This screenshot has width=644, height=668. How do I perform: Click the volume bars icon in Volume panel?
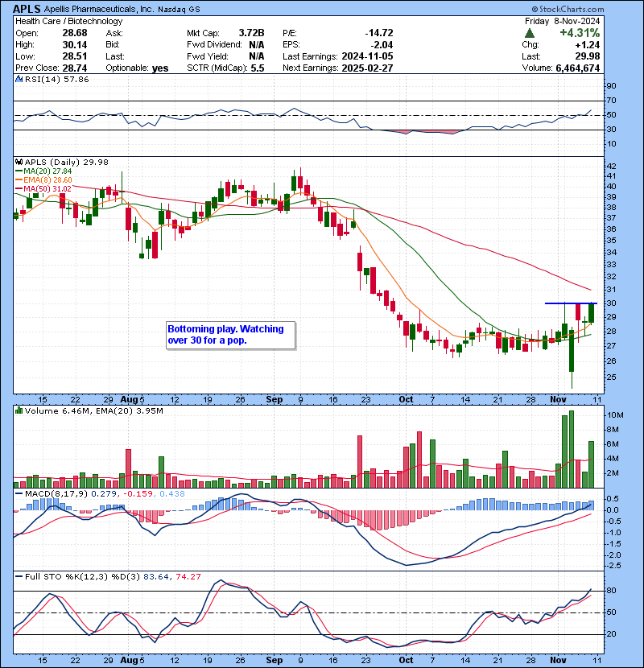[x=19, y=410]
